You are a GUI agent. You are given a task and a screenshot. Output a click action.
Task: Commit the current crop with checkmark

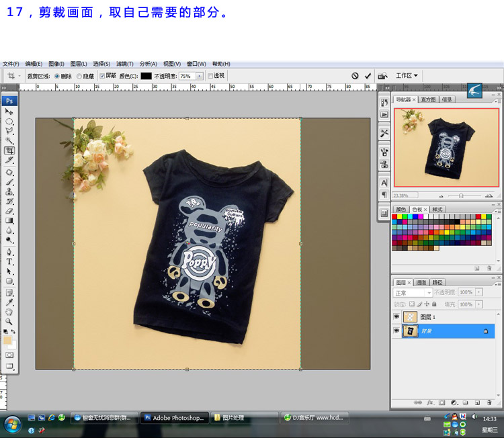pos(368,76)
